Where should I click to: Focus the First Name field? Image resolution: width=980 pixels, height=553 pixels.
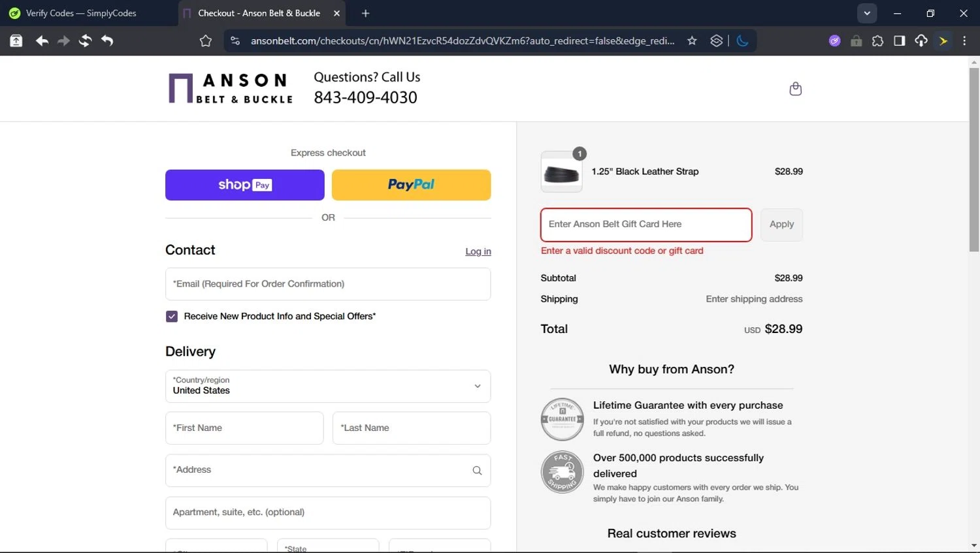coord(244,428)
